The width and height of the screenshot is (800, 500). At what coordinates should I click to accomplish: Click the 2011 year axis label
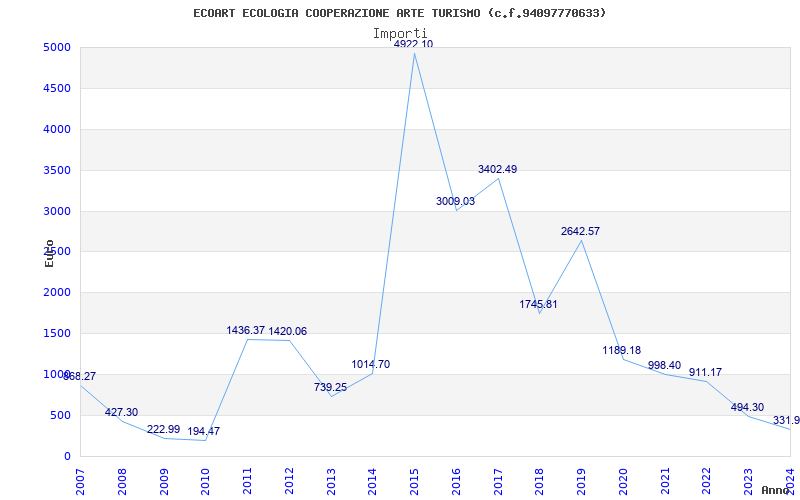248,482
